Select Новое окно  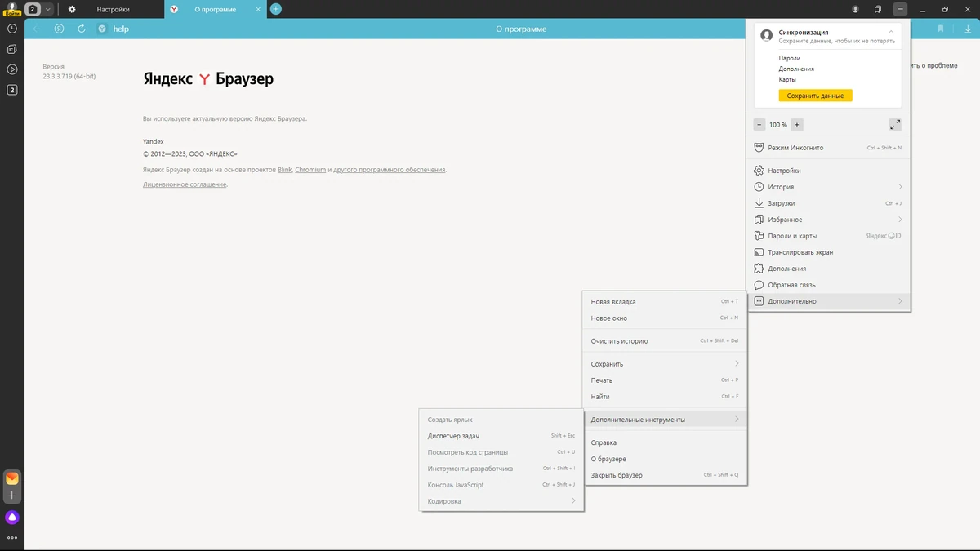(x=665, y=318)
